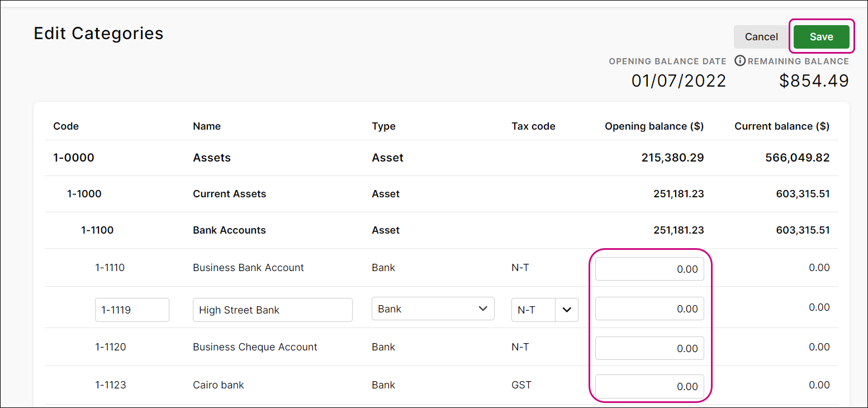868x408 pixels.
Task: Click the opening balance field for Business Cheque Account
Action: (x=649, y=348)
